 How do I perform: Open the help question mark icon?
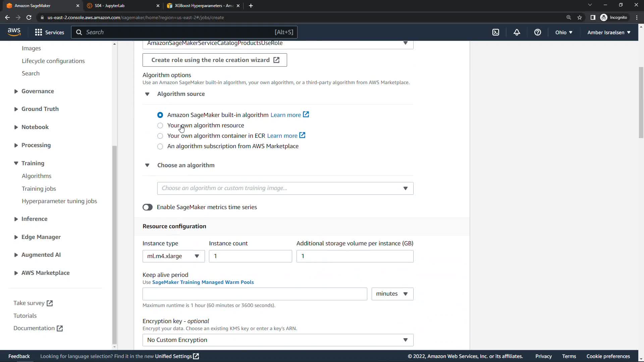[537, 32]
